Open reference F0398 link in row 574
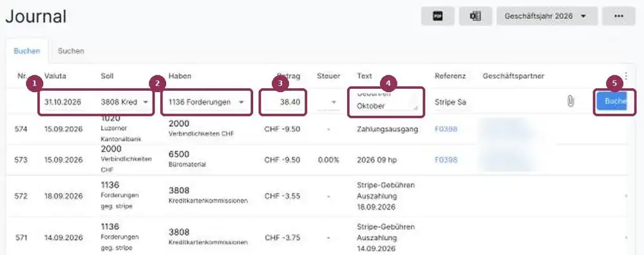644x255 pixels. pyautogui.click(x=446, y=129)
